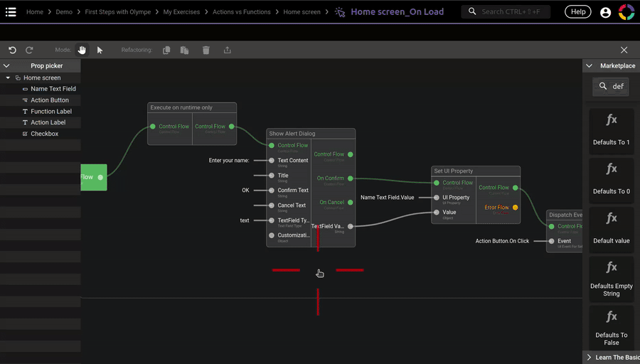Click the paste refactoring icon

[184, 50]
